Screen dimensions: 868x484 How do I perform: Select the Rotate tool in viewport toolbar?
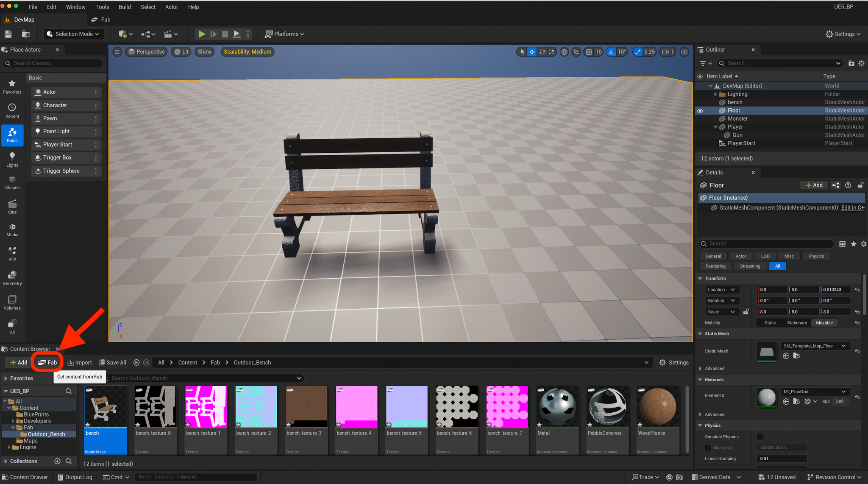(542, 52)
